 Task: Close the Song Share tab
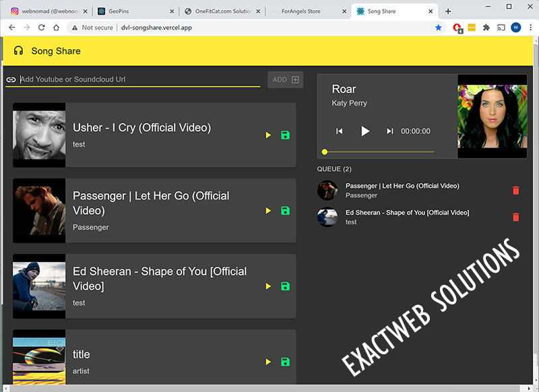pyautogui.click(x=431, y=11)
